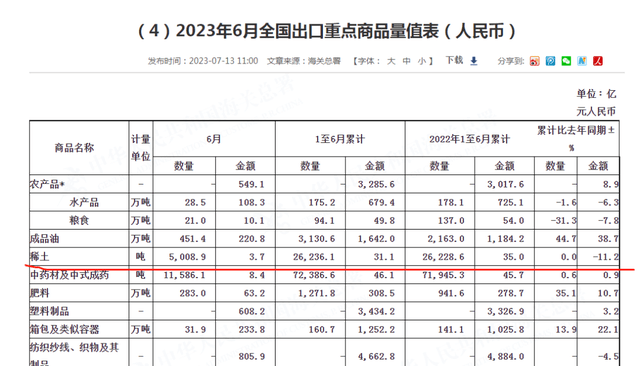Click the 1至6月累计 column group header
The image size is (640, 366).
(340, 139)
